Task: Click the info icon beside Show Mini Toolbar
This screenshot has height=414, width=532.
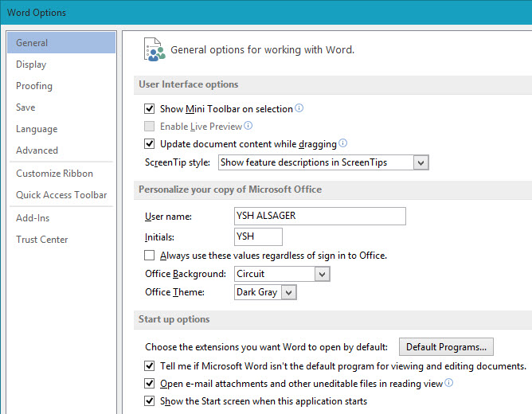Action: pos(299,108)
